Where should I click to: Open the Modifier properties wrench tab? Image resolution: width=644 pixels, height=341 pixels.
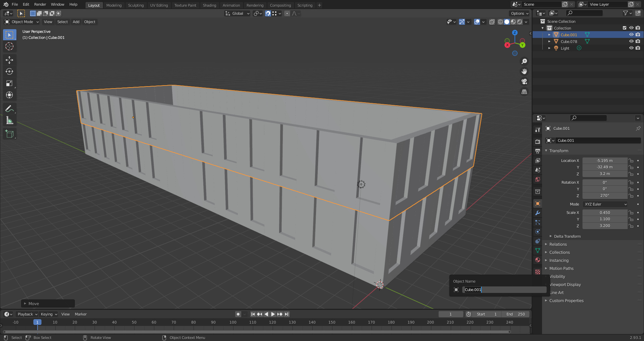pos(538,213)
